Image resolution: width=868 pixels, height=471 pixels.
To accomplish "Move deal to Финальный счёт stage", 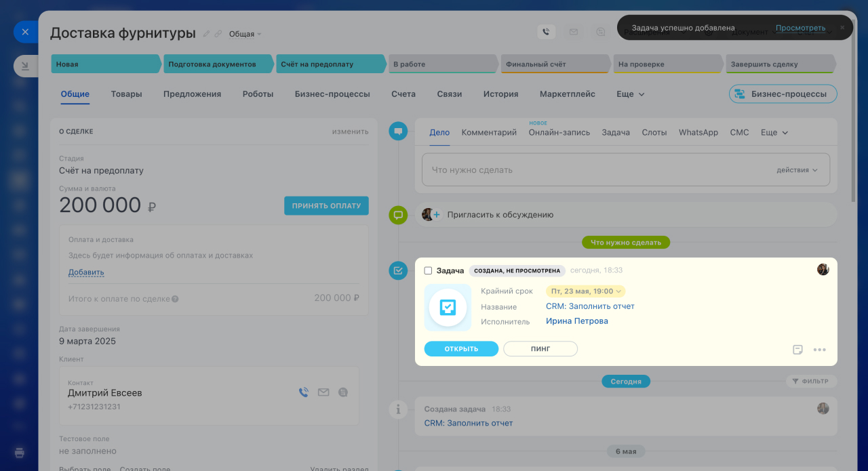I will pyautogui.click(x=556, y=64).
